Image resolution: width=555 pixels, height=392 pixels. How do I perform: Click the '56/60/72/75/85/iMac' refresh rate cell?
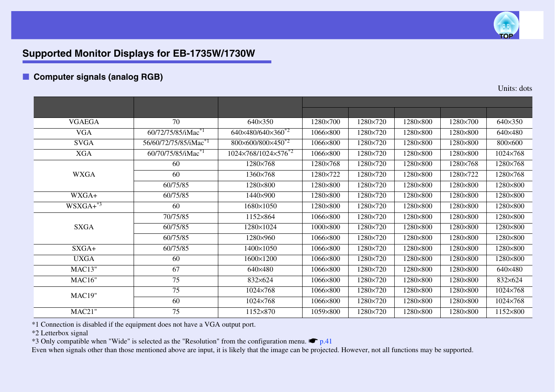tap(176, 143)
